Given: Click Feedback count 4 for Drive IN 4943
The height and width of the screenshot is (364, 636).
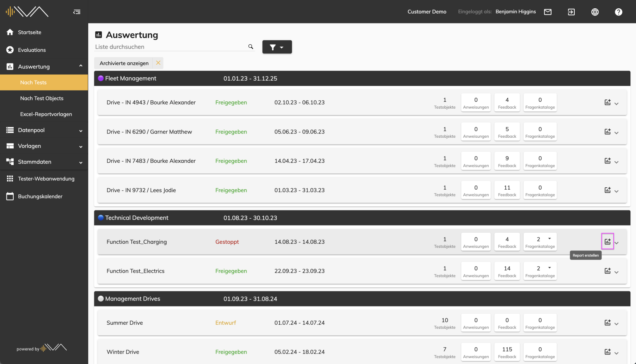Looking at the screenshot, I should (507, 103).
